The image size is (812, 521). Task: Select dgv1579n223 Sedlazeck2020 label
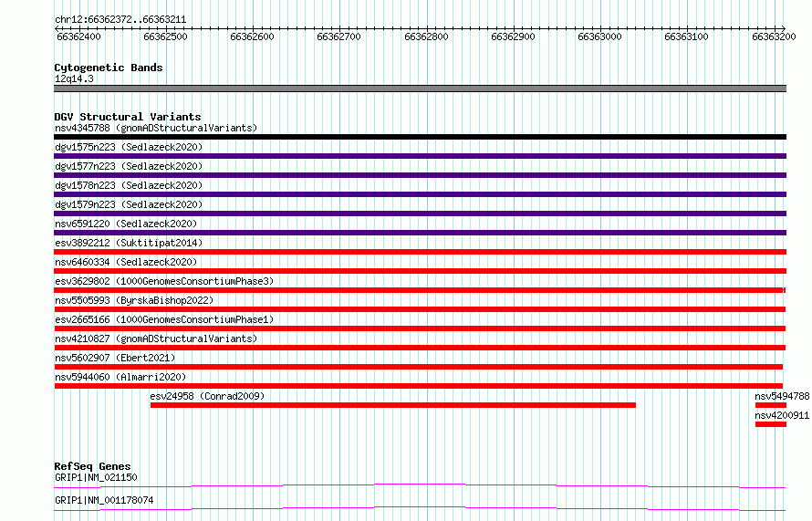click(x=129, y=204)
